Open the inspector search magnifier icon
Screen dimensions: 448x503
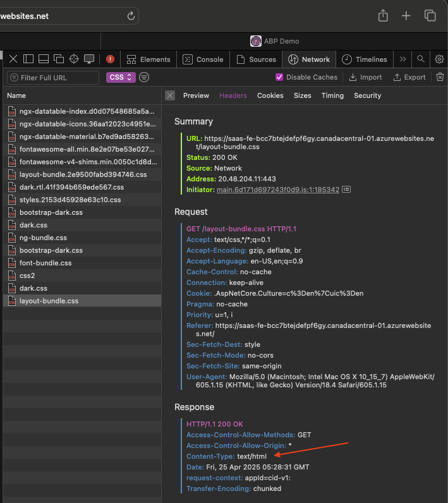pyautogui.click(x=421, y=59)
